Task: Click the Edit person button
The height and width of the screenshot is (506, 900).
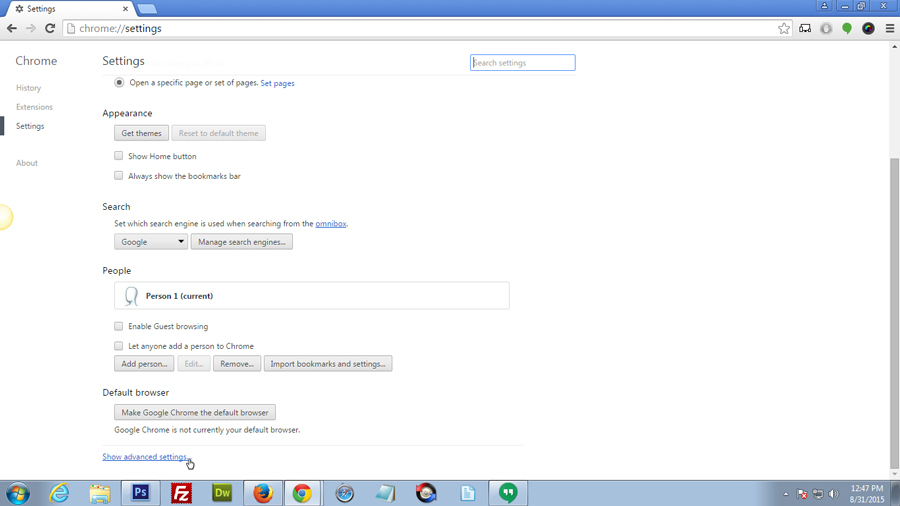Action: coord(193,364)
